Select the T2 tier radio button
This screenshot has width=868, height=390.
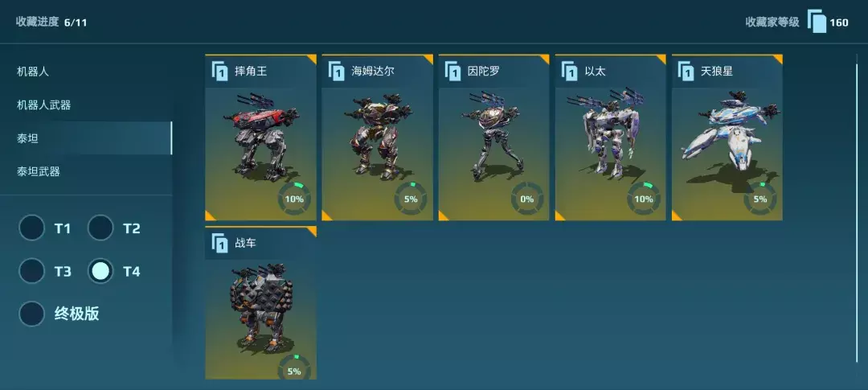point(100,228)
